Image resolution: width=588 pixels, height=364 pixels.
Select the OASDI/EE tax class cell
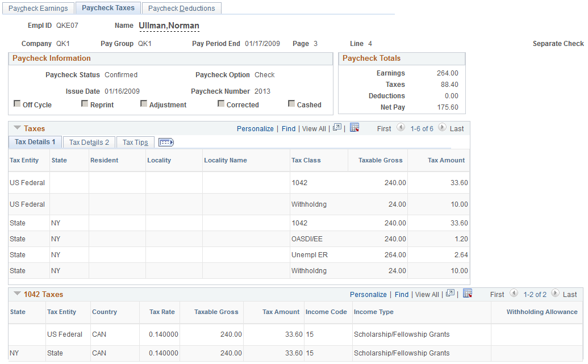click(307, 239)
